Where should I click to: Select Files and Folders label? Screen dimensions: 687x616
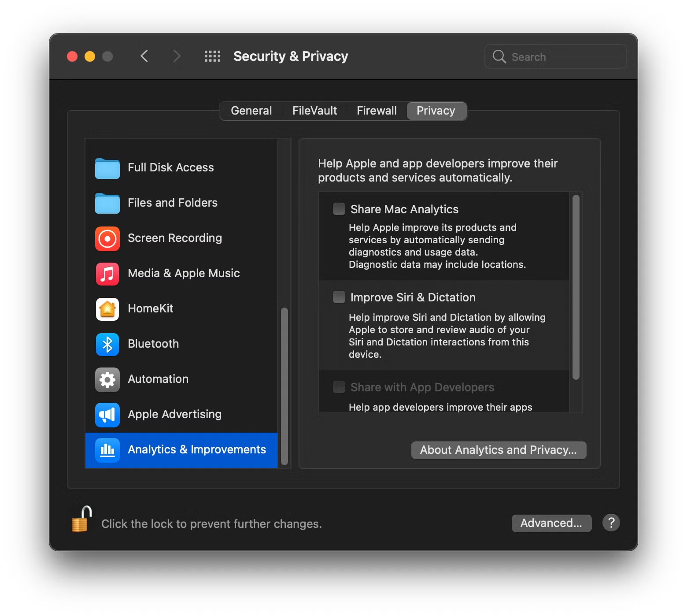pos(173,203)
